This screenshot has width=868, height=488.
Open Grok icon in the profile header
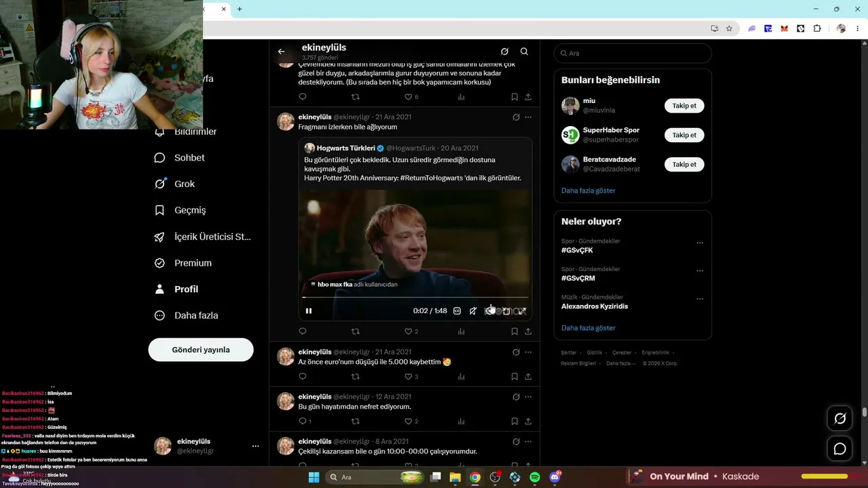pos(505,52)
